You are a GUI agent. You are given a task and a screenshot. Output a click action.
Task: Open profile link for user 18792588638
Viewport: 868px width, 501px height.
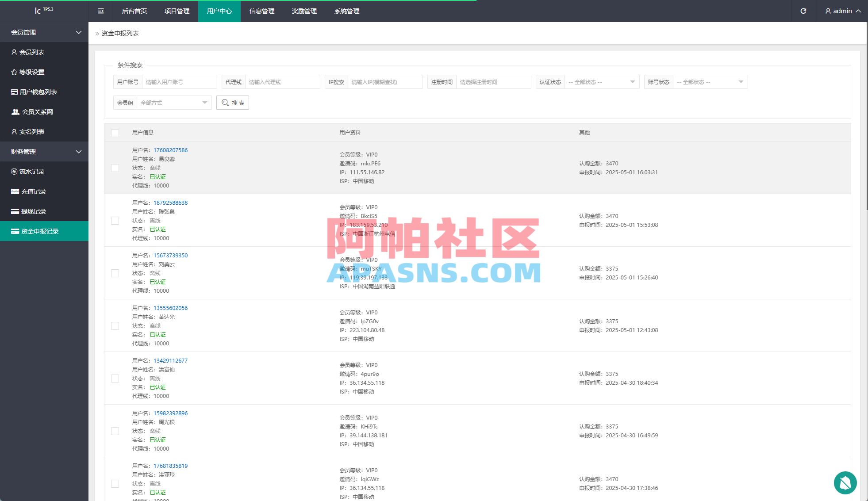(170, 203)
